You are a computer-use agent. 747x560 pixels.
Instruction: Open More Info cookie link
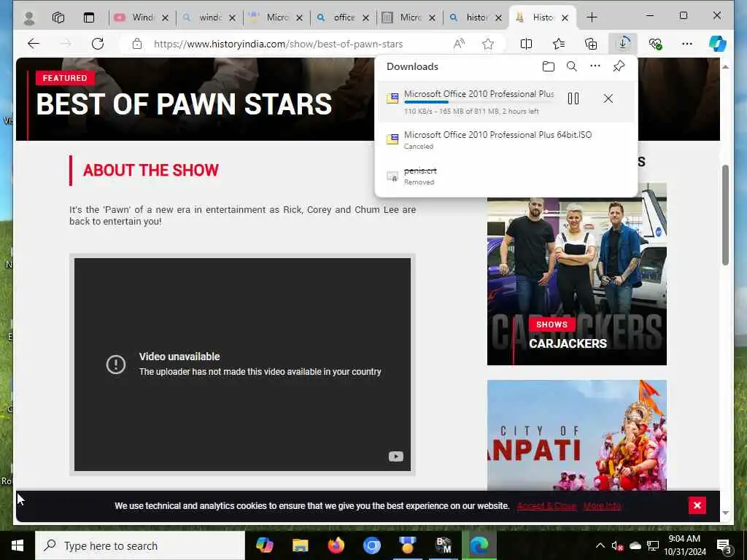click(x=602, y=506)
